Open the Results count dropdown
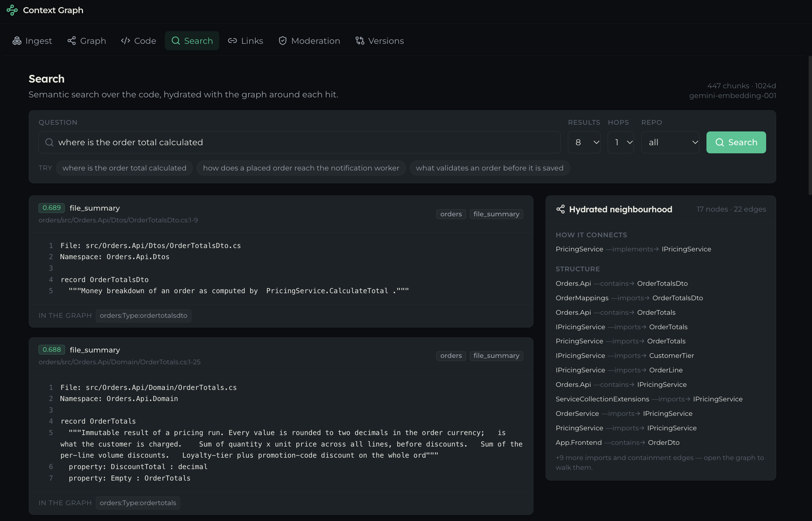This screenshot has height=521, width=812. tap(584, 142)
